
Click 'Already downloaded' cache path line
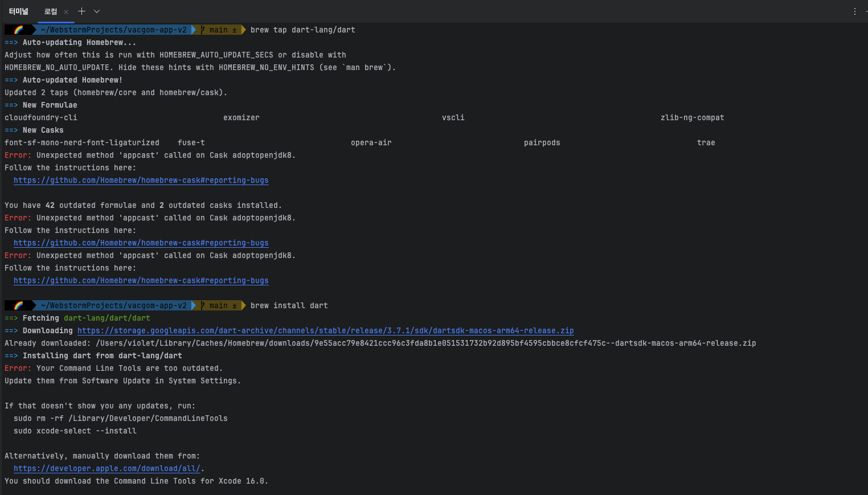click(x=380, y=343)
